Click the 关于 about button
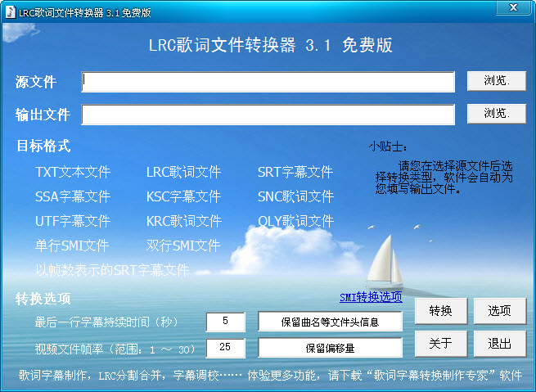 [440, 343]
